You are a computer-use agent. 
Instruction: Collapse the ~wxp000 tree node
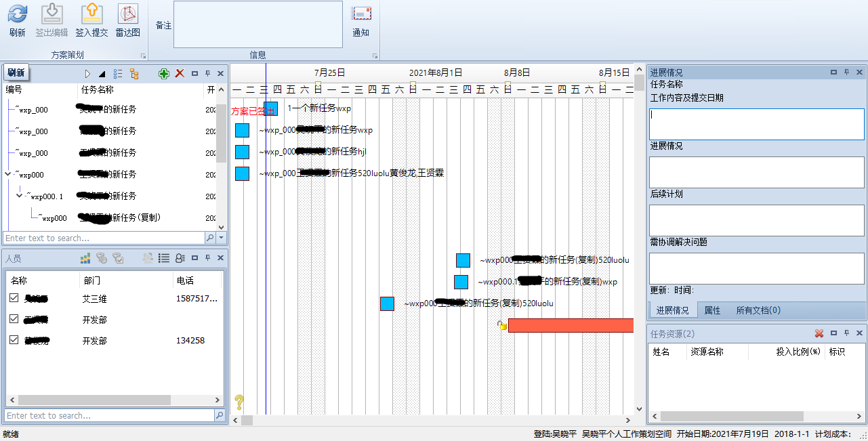tap(7, 174)
